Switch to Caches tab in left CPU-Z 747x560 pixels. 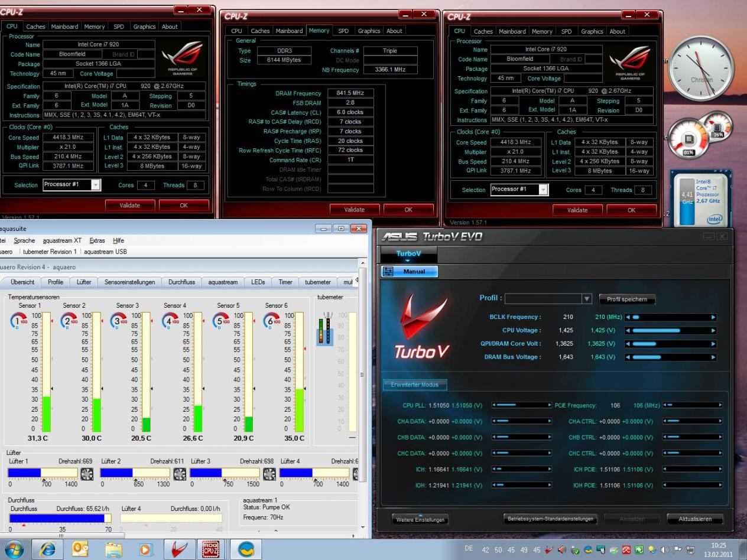click(35, 27)
